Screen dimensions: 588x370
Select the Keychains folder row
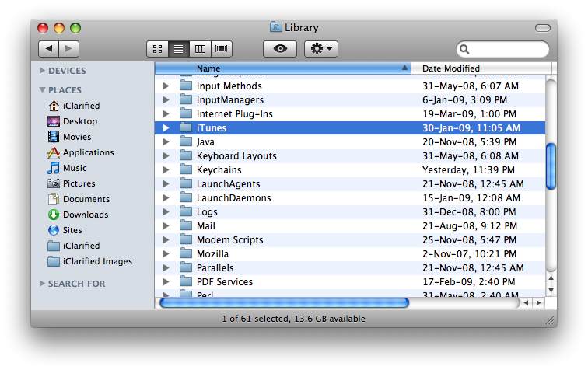point(219,170)
